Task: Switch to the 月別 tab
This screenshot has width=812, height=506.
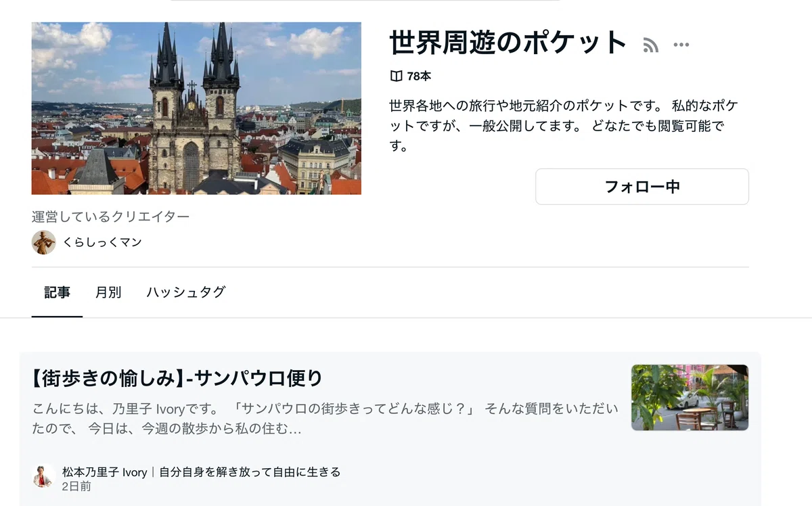Action: (108, 292)
